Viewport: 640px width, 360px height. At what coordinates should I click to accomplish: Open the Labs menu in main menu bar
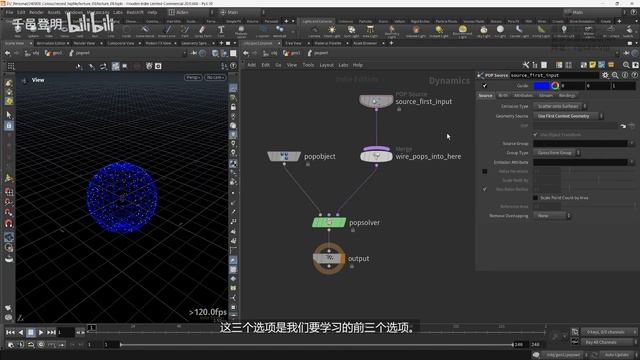[x=118, y=12]
